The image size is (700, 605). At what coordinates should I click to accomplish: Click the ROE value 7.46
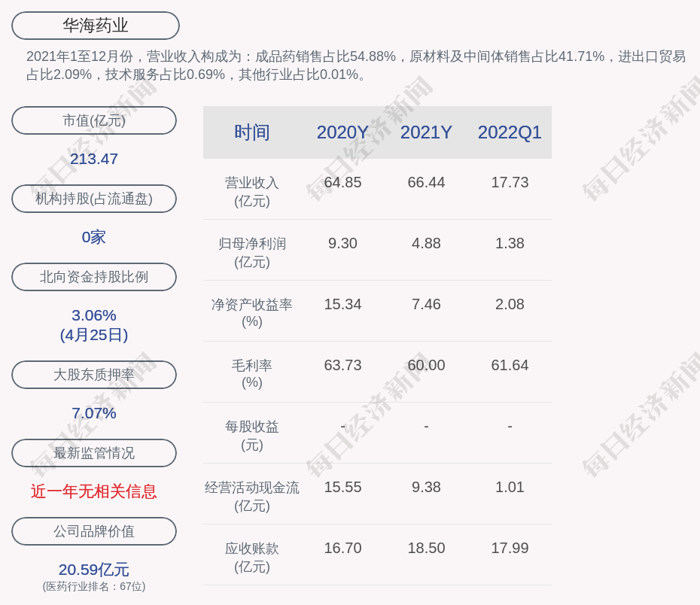(426, 304)
